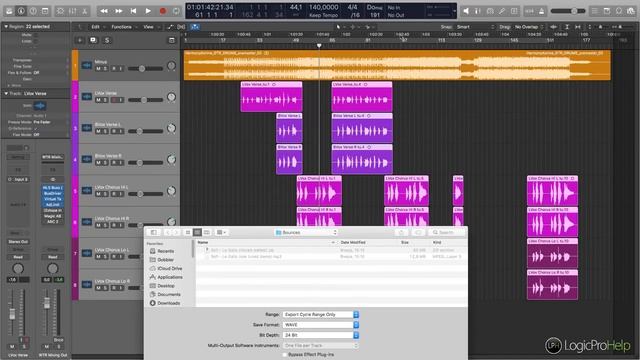
Task: Open the Loop Browser icon at top right
Action: click(x=619, y=11)
